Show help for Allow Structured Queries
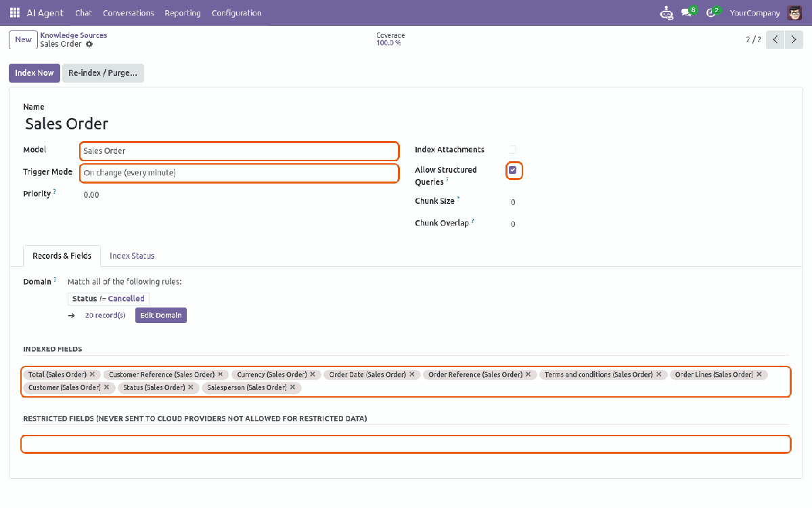Viewport: 812px width, 508px height. click(447, 180)
